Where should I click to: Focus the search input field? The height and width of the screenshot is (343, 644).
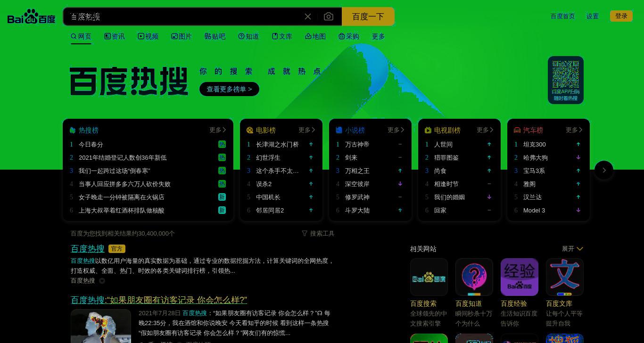coord(184,16)
